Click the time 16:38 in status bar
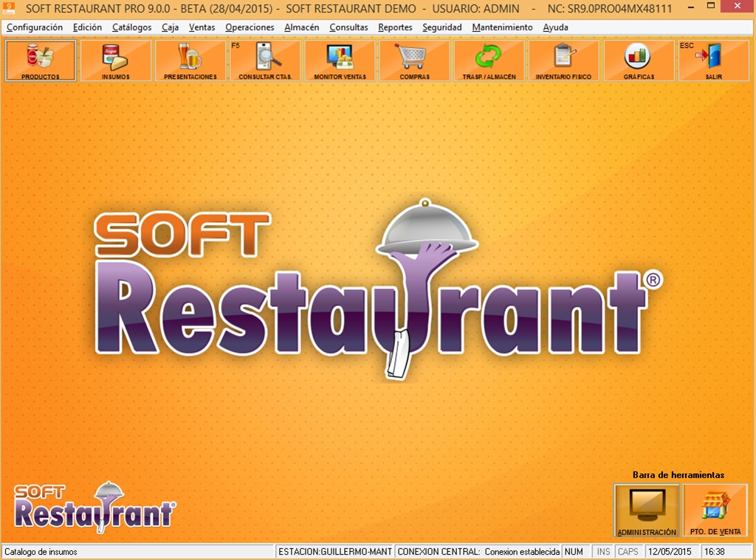This screenshot has height=560, width=756. [x=715, y=551]
